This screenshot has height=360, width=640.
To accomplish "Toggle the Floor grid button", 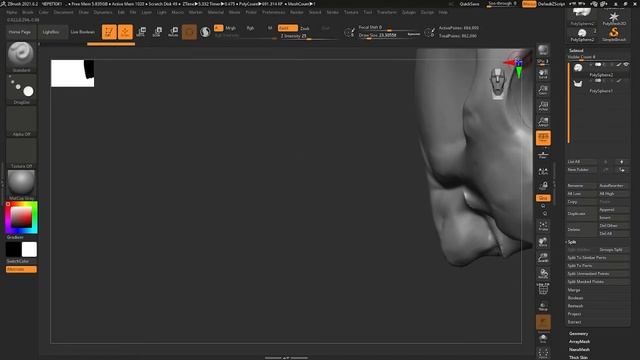I will [543, 155].
